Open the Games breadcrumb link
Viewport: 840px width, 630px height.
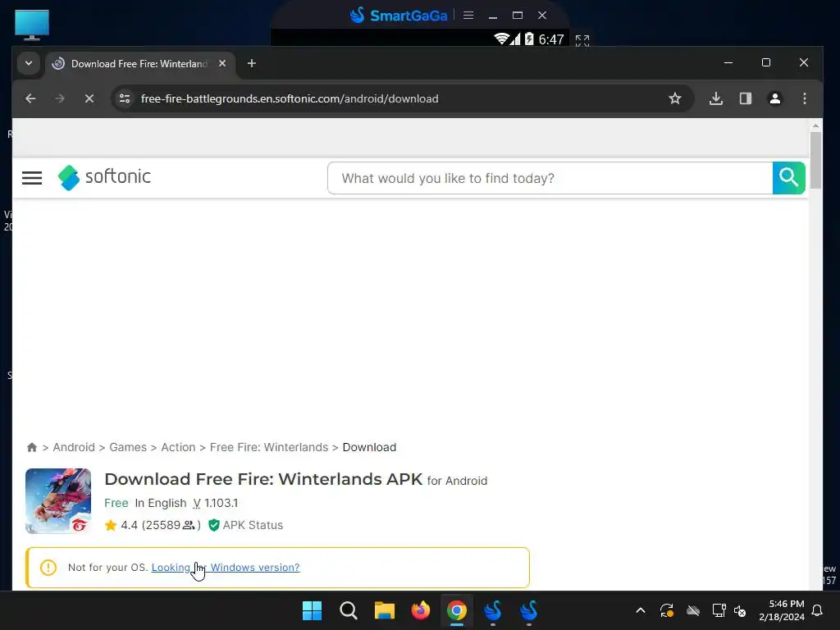(128, 447)
